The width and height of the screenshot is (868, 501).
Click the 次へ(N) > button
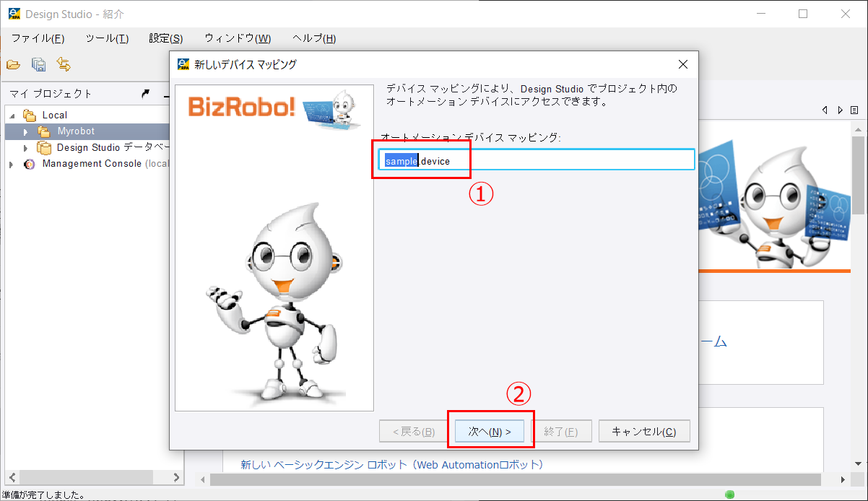point(490,431)
